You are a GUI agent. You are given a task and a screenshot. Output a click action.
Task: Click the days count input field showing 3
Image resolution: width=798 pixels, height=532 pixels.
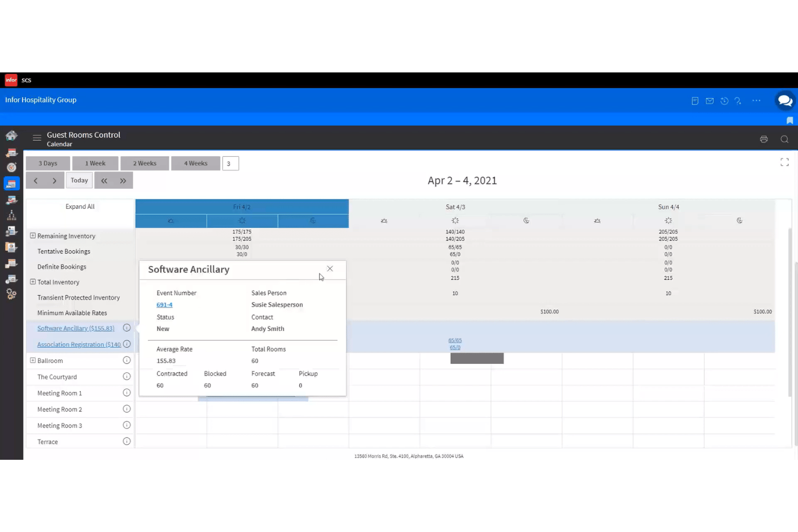[x=230, y=163]
